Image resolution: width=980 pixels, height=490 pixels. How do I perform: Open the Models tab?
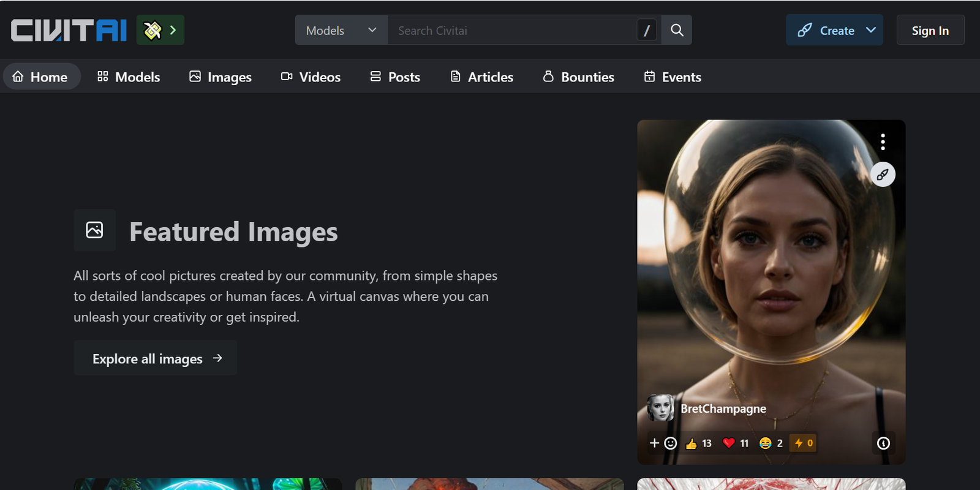[x=129, y=77]
